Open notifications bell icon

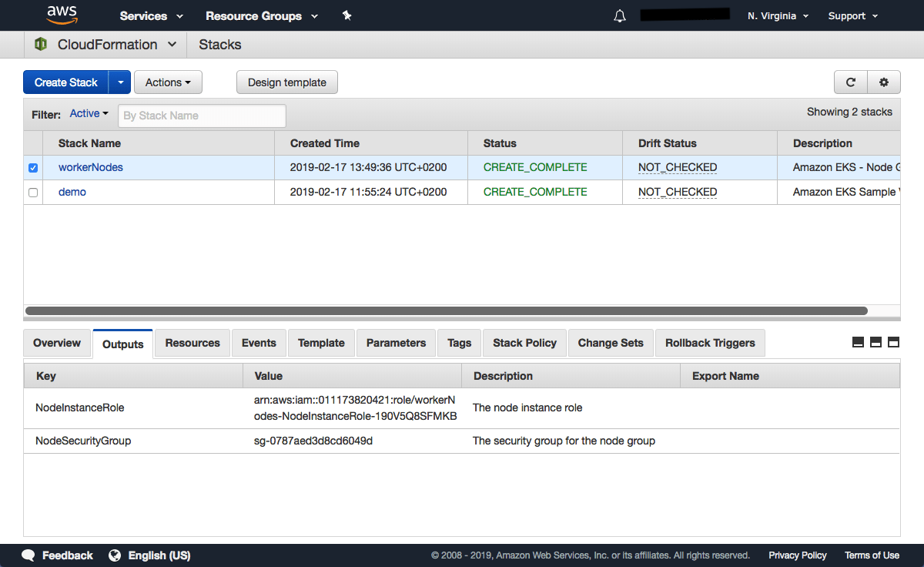pos(620,15)
